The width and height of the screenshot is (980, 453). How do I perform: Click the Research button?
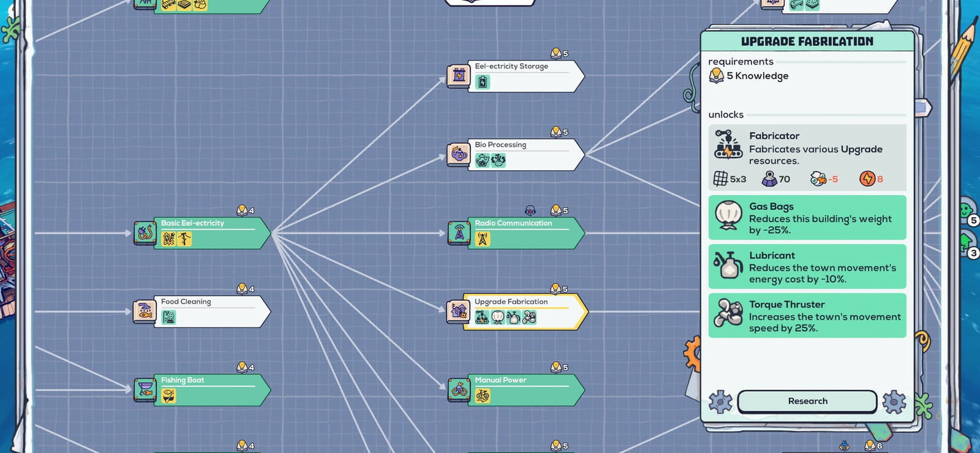point(807,401)
